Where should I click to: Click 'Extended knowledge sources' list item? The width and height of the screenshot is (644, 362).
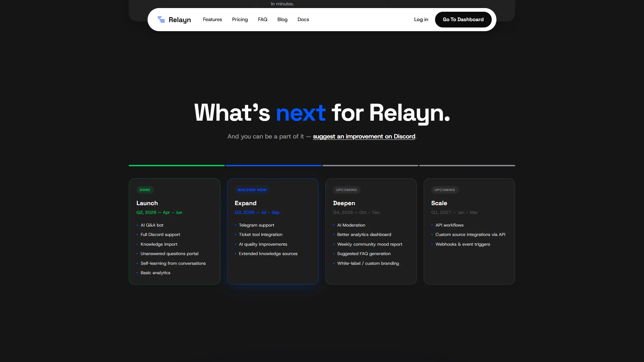[x=268, y=254]
